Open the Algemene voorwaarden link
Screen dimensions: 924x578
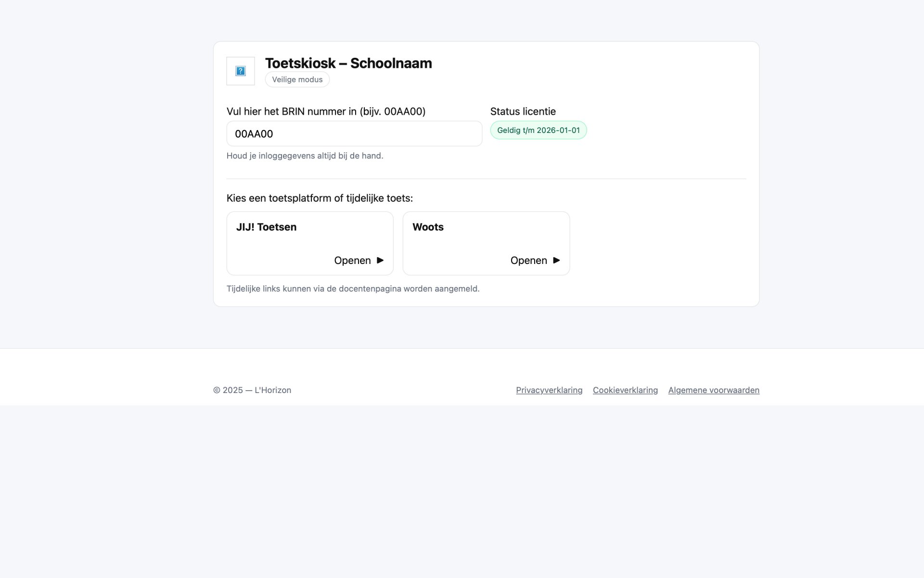coord(713,390)
